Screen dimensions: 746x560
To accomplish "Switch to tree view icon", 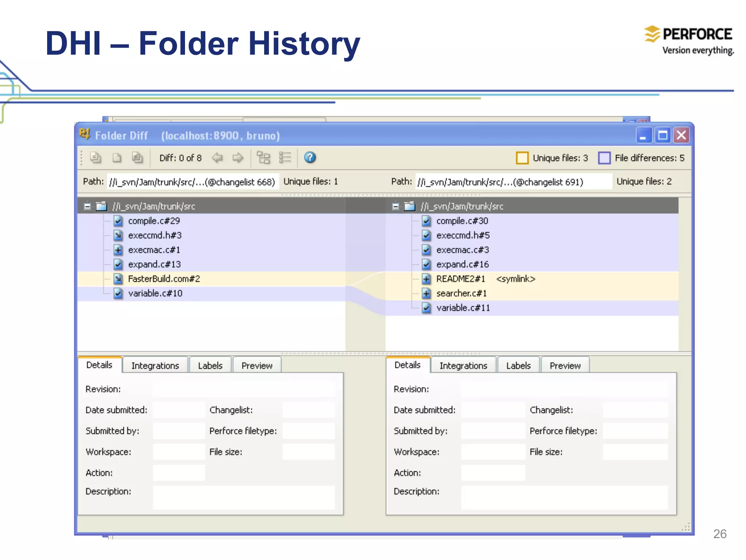I will (x=263, y=157).
